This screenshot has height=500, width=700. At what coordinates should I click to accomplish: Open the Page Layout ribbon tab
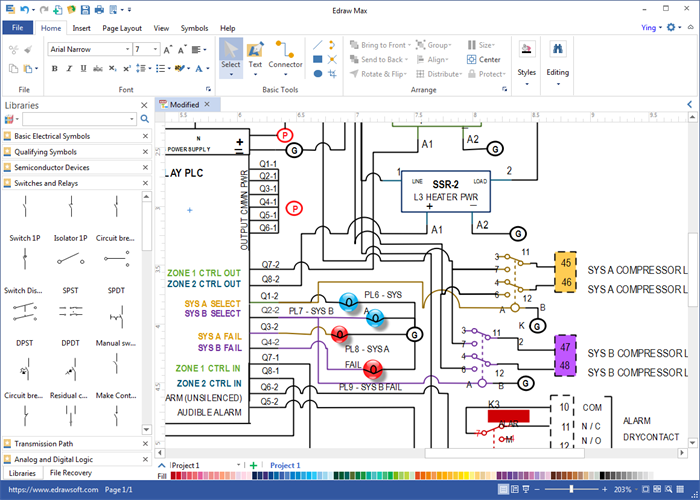pos(123,28)
